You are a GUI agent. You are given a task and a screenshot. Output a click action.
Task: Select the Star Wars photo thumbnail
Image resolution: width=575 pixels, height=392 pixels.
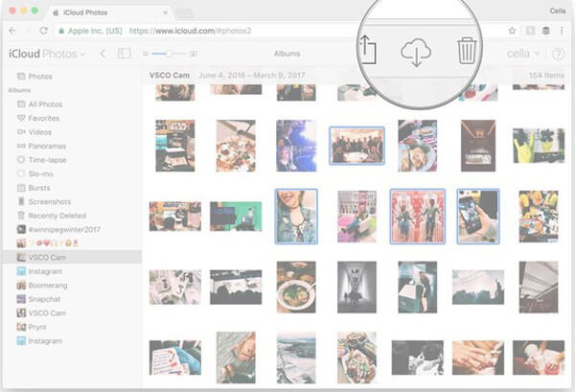click(x=174, y=145)
